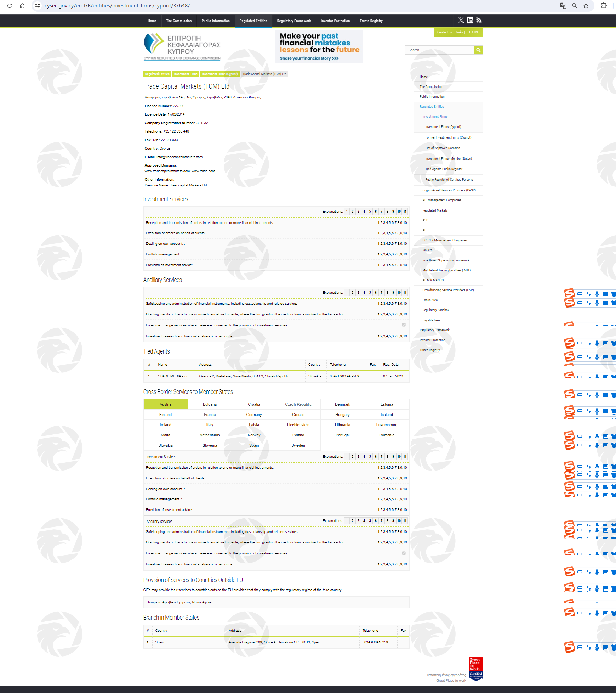Open UCITS & Management Companies sidebar link

(445, 240)
